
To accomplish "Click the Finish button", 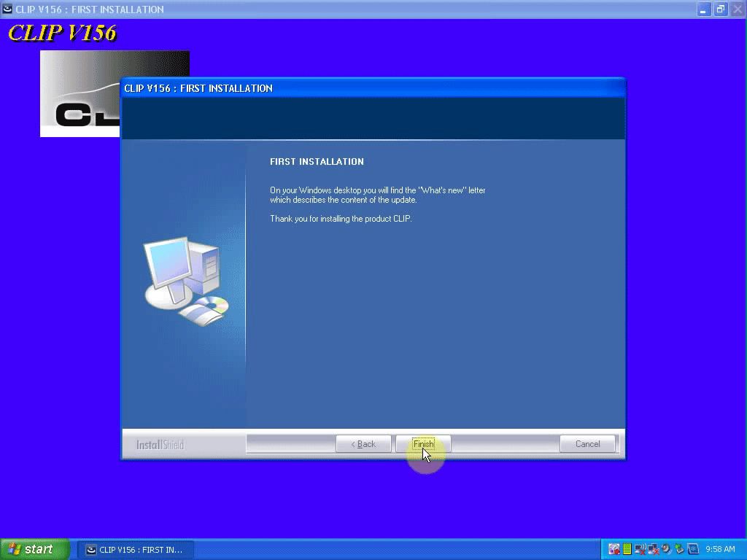I will (423, 444).
